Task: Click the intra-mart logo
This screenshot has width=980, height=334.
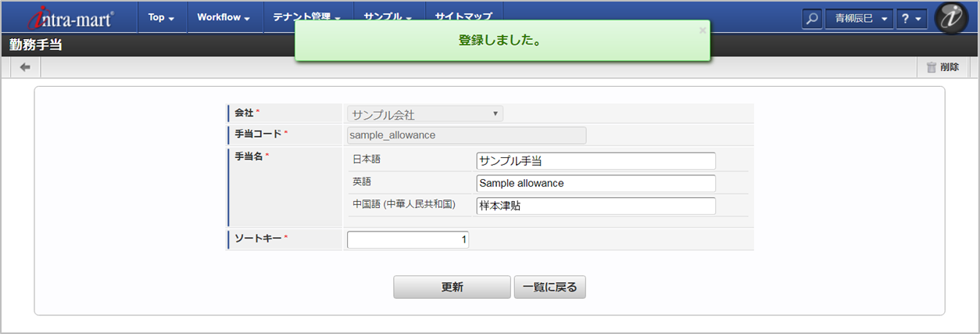Action: click(x=70, y=18)
